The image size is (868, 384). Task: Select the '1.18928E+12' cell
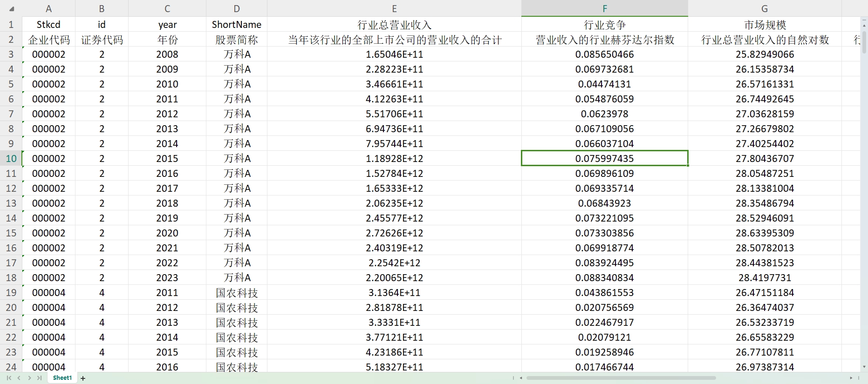point(394,158)
